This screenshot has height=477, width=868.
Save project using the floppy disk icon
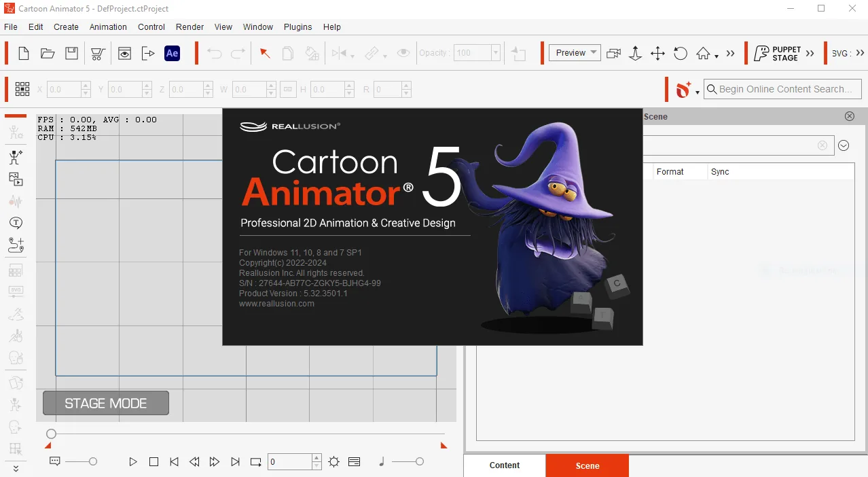tap(71, 53)
